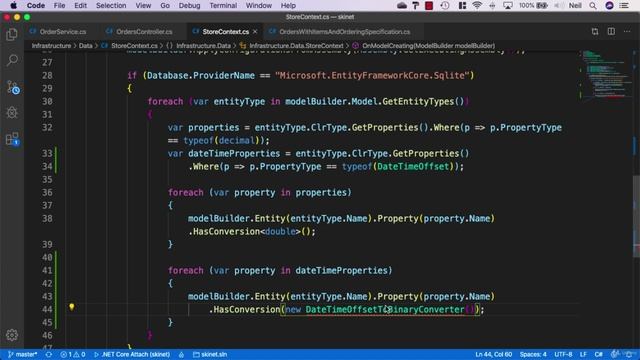The height and width of the screenshot is (360, 640).
Task: Open the Code application menu
Action: pyautogui.click(x=36, y=5)
